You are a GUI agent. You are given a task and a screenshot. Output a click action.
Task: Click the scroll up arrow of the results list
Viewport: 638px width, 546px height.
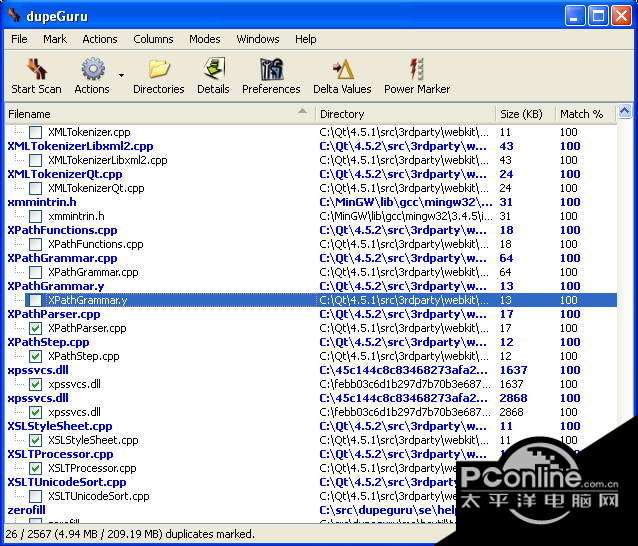[x=625, y=111]
